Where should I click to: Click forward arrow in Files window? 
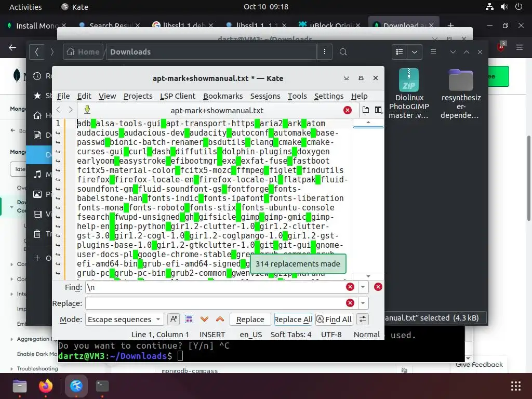tap(52, 51)
